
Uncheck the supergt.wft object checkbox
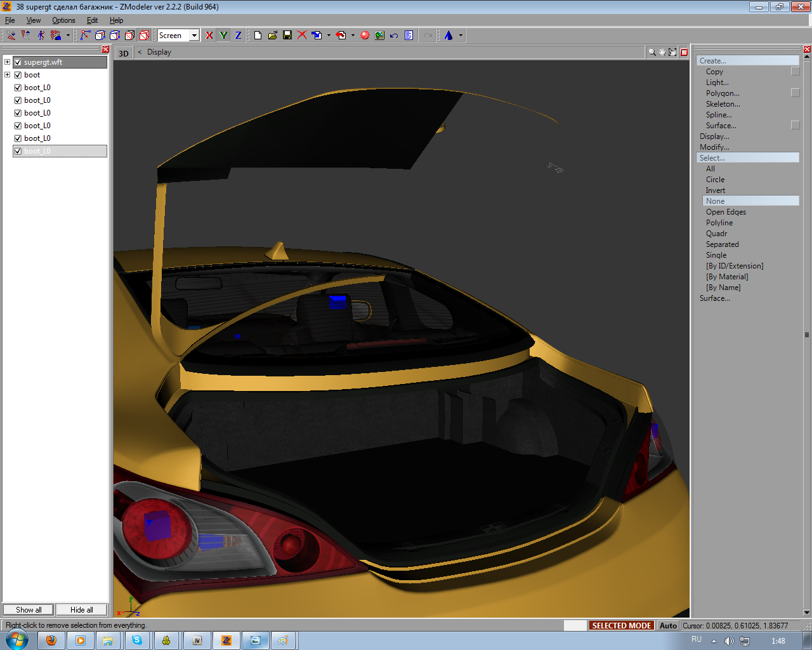18,62
